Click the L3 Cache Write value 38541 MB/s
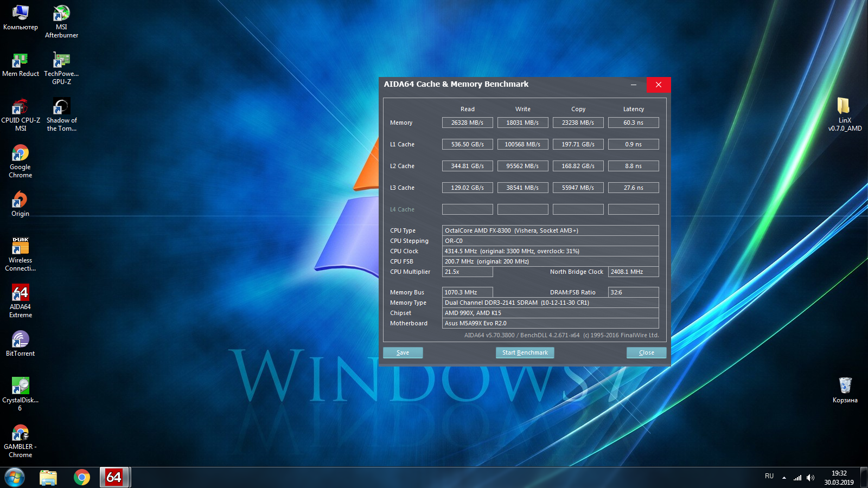868x488 pixels. tap(523, 188)
